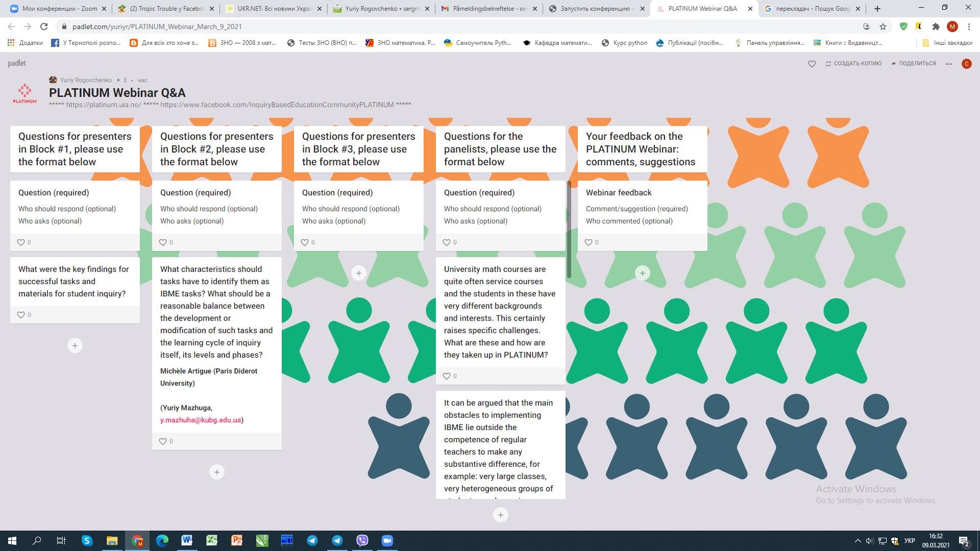Toggle like on the University math courses question
The image size is (980, 551).
pyautogui.click(x=447, y=375)
